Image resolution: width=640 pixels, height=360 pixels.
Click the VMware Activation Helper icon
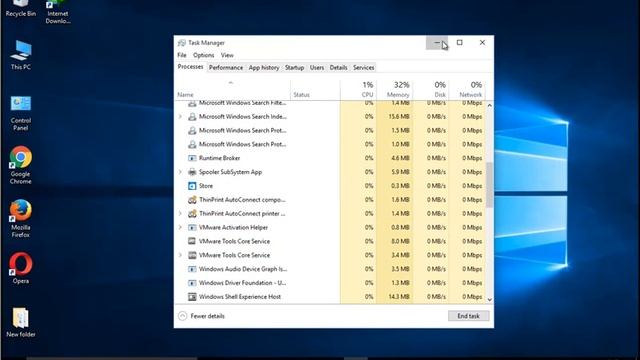coord(192,227)
